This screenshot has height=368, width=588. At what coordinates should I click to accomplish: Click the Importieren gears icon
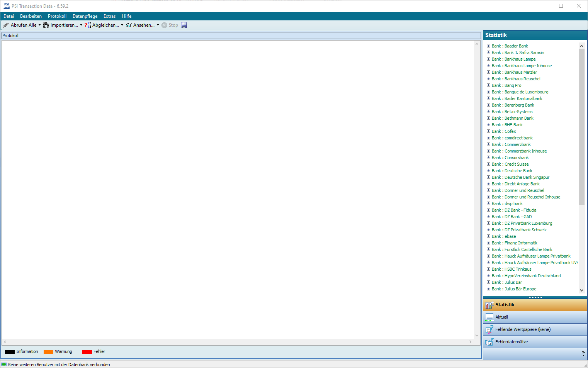click(46, 25)
